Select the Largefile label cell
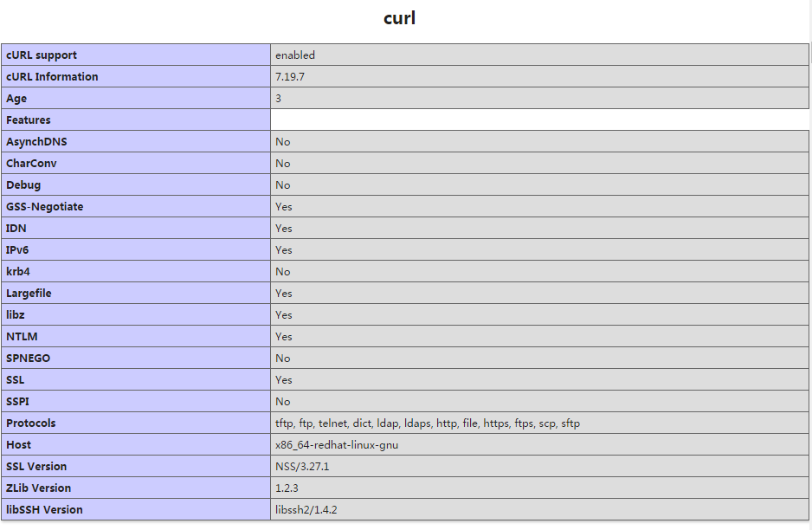Screen dimensions: 812x530 (x=136, y=294)
